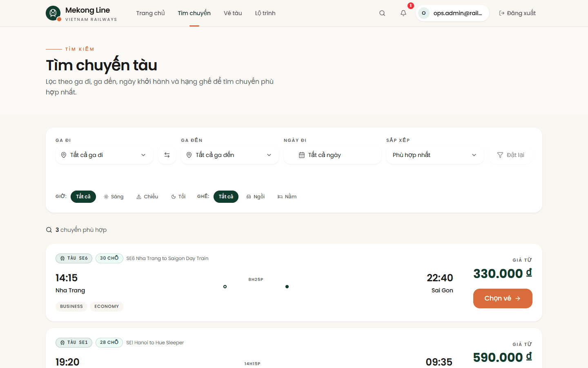
Task: Click the train icon on the SE1 badge
Action: click(62, 343)
